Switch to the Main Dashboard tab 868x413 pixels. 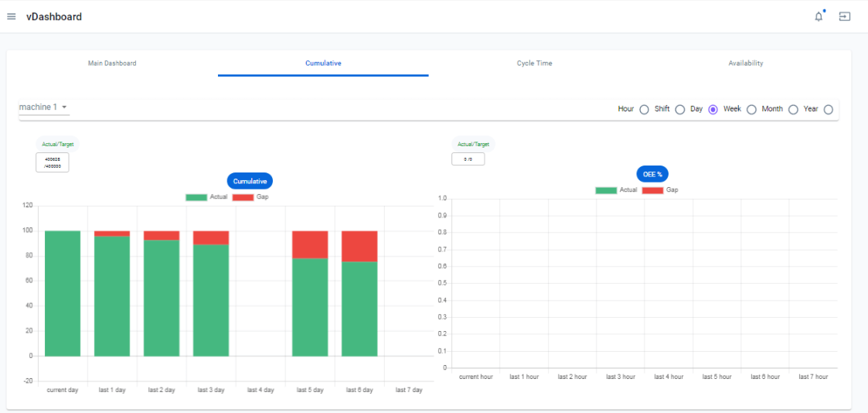(112, 63)
